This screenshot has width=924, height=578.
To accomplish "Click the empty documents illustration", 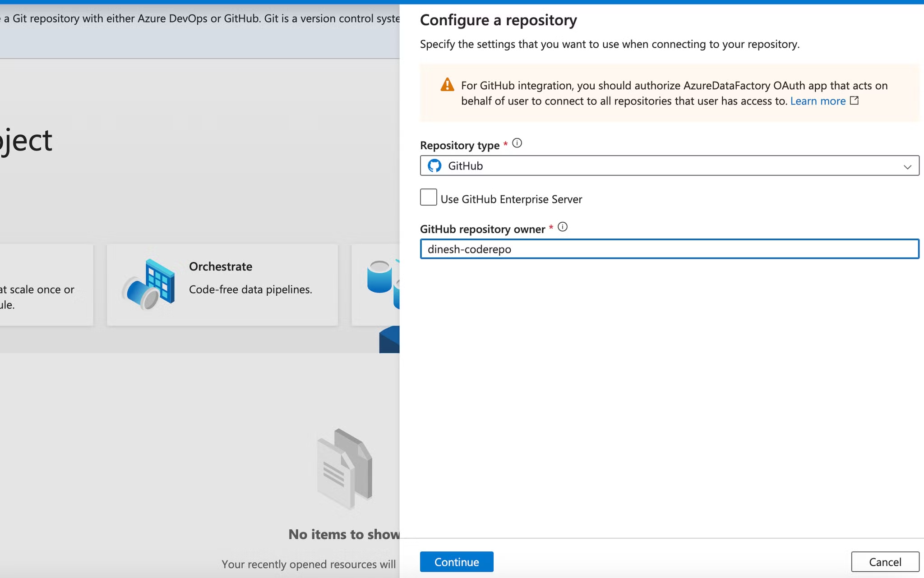I will point(345,469).
